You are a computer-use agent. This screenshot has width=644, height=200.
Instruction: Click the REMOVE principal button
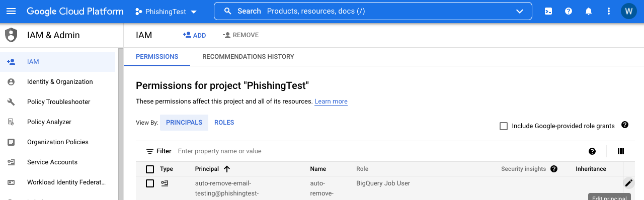click(240, 35)
